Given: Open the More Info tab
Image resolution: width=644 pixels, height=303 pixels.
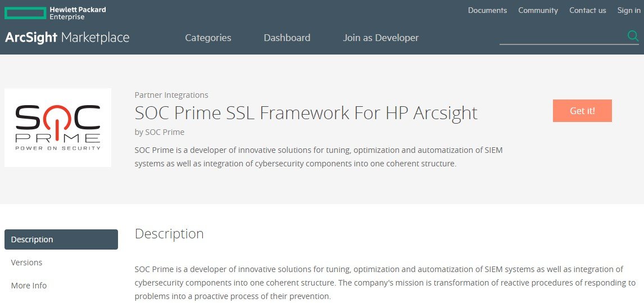Looking at the screenshot, I should [29, 286].
